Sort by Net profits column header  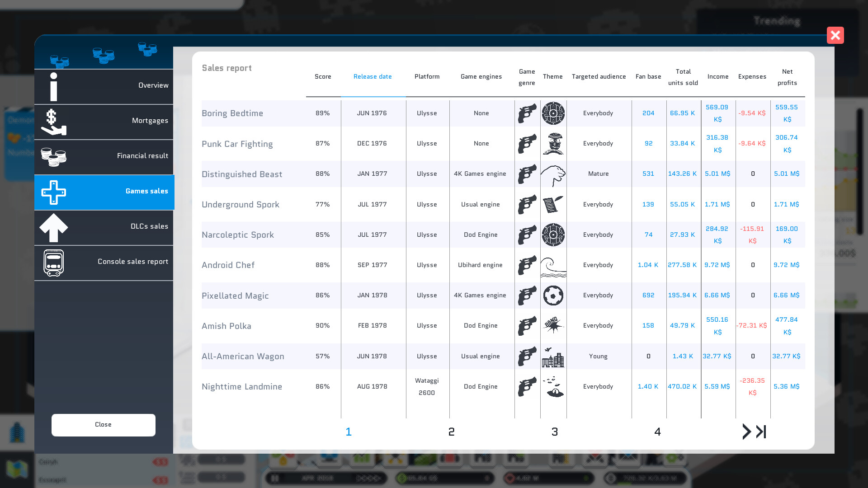(787, 77)
